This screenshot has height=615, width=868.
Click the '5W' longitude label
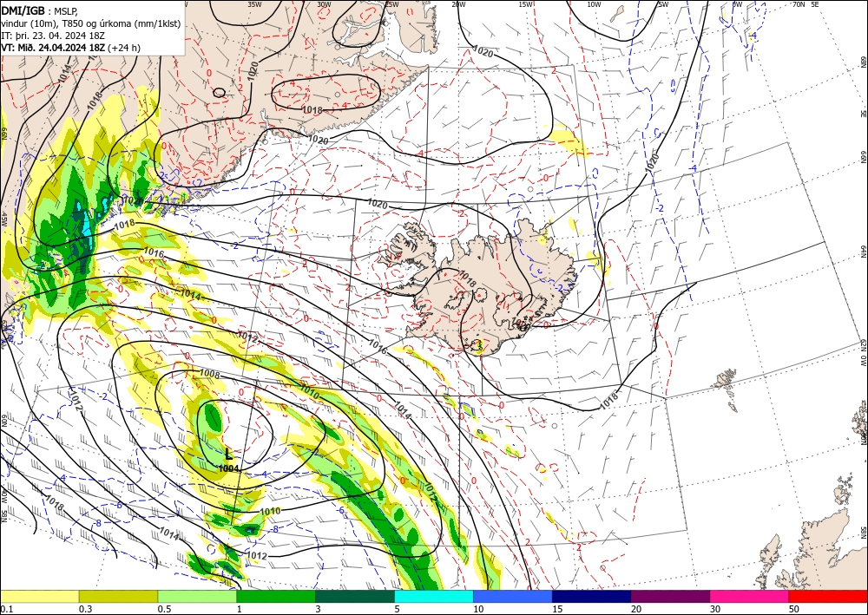663,4
